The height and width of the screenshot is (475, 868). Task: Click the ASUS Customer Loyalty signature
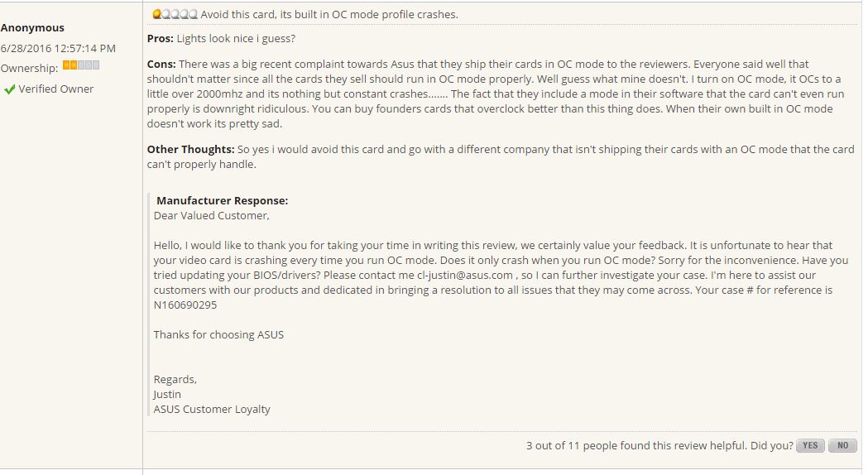coord(212,409)
